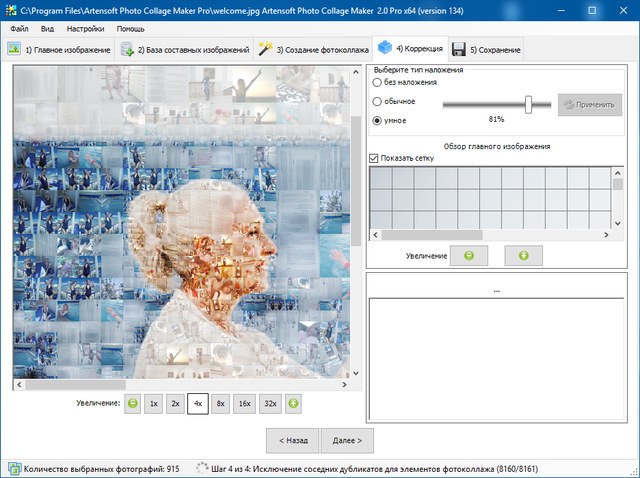The width and height of the screenshot is (640, 478).
Task: Click the Создание фотоколлажа wand icon
Action: coord(265,49)
